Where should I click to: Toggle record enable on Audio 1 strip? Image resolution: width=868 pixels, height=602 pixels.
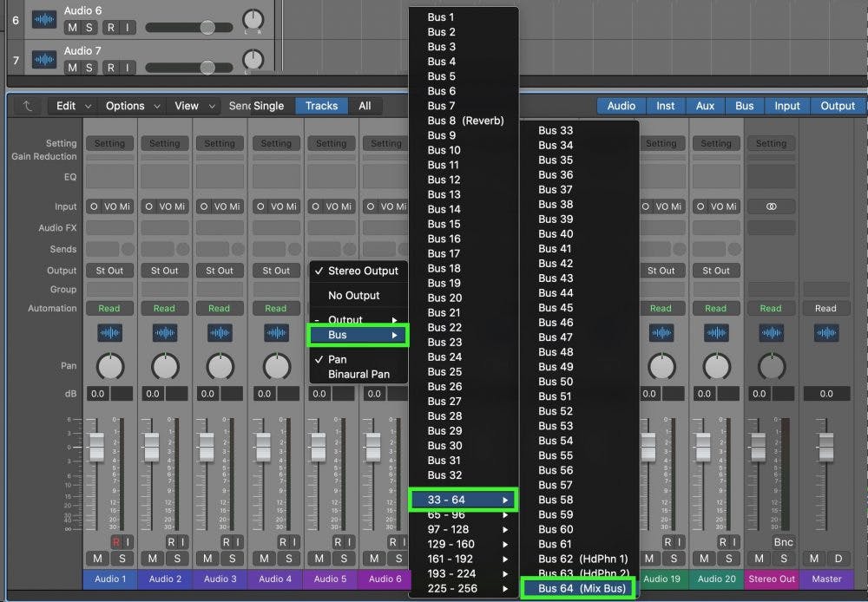[x=115, y=542]
